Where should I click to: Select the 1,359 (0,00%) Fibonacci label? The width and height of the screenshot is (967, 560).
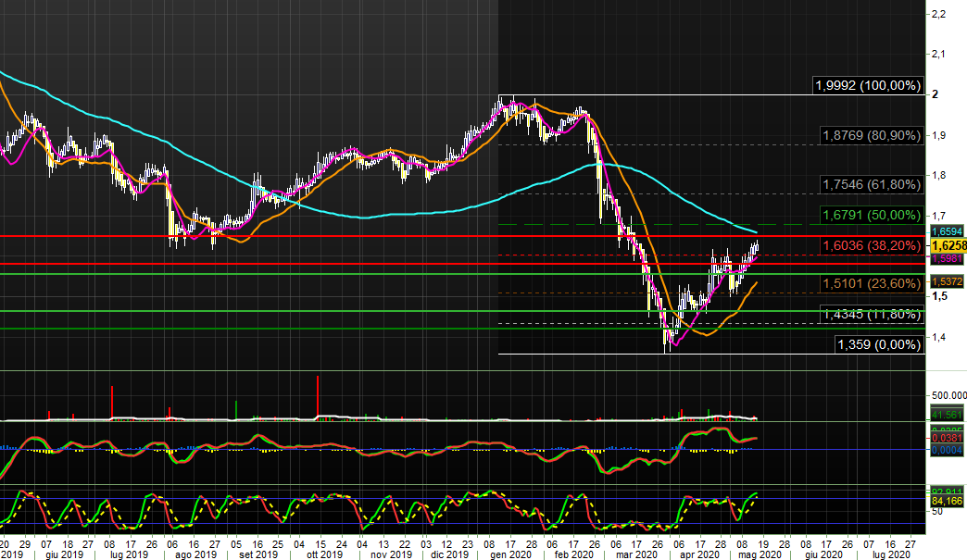879,344
